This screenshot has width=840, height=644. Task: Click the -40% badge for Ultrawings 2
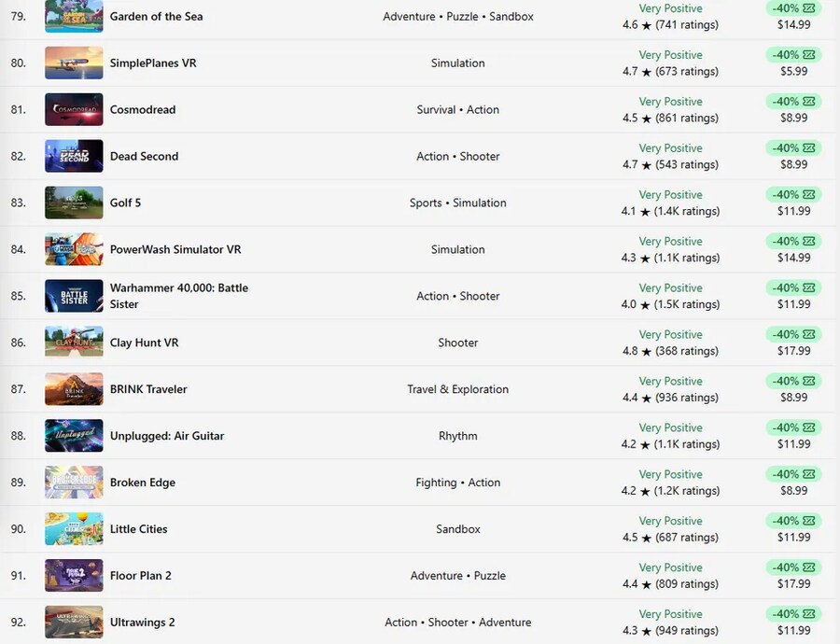click(793, 614)
